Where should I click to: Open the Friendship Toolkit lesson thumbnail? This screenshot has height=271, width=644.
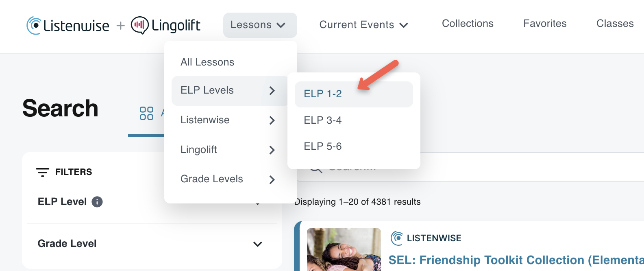pyautogui.click(x=344, y=249)
